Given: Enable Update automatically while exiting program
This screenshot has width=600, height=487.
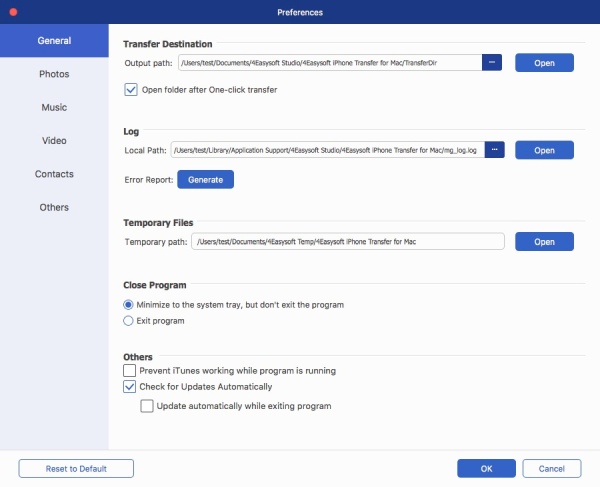Looking at the screenshot, I should click(147, 406).
